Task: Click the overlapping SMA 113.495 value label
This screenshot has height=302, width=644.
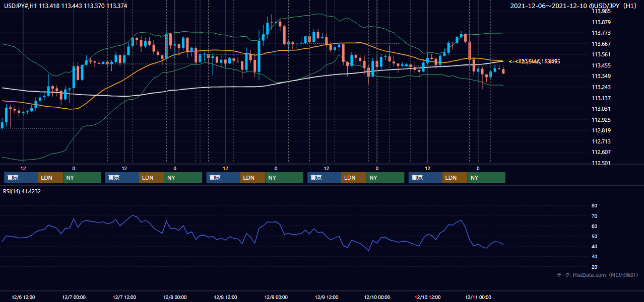Action: (x=535, y=61)
